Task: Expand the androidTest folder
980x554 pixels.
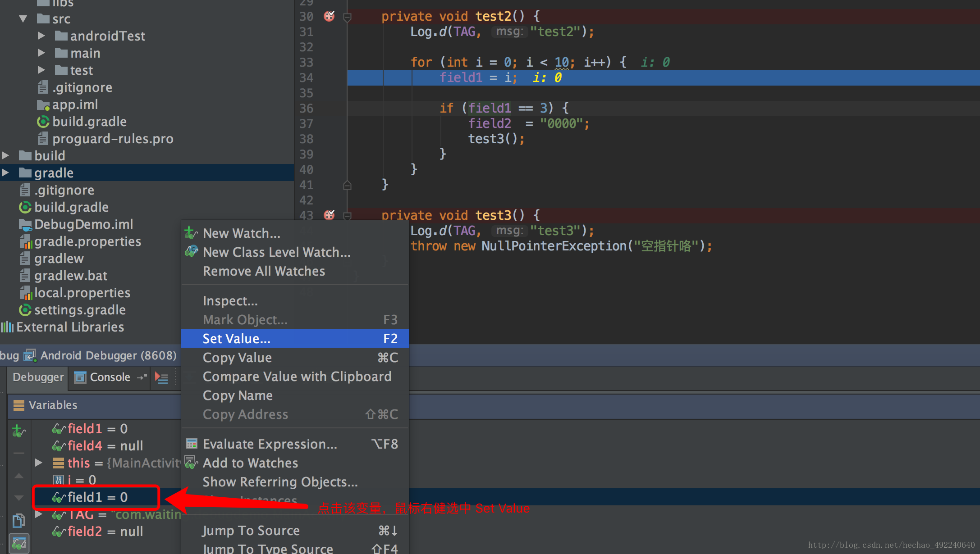Action: [x=41, y=36]
